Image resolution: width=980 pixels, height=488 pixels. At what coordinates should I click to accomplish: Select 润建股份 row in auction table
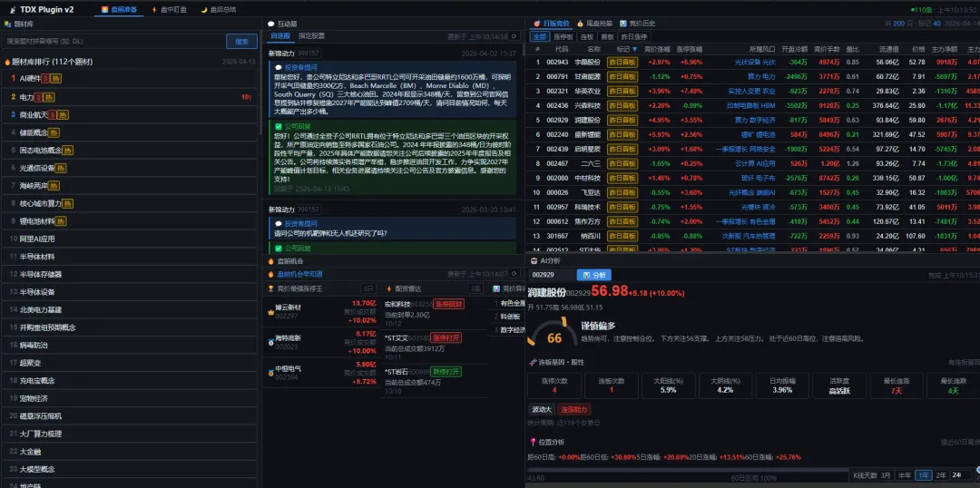752,120
